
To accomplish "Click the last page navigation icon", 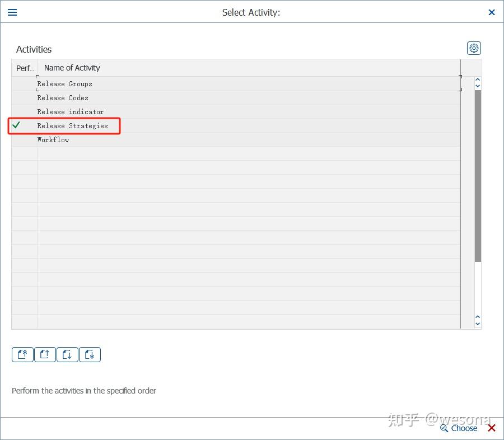I will 90,354.
